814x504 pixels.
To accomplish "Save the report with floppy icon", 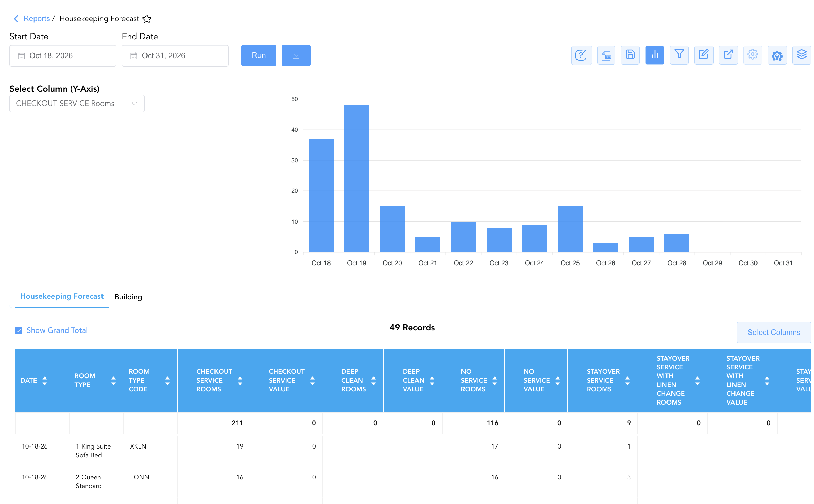I will tap(630, 55).
